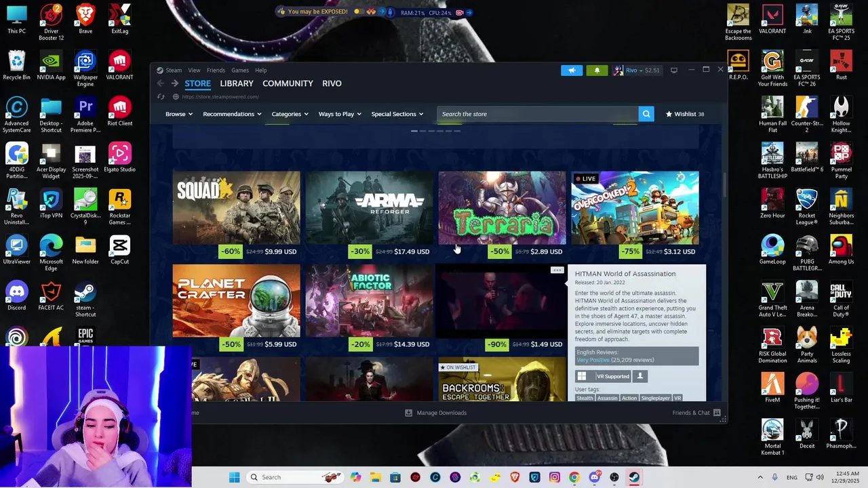868x488 pixels.
Task: Open Rocket League desktop icon
Action: point(807,207)
